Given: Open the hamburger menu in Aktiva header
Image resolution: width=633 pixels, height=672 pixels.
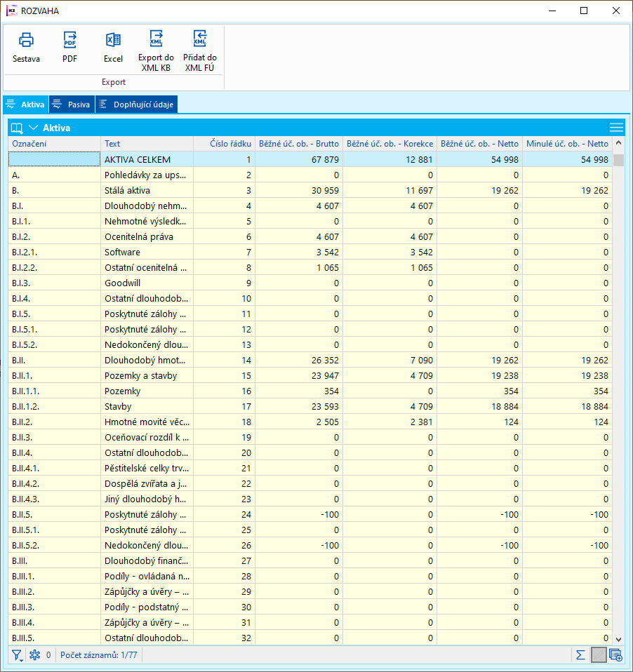Looking at the screenshot, I should tap(615, 128).
